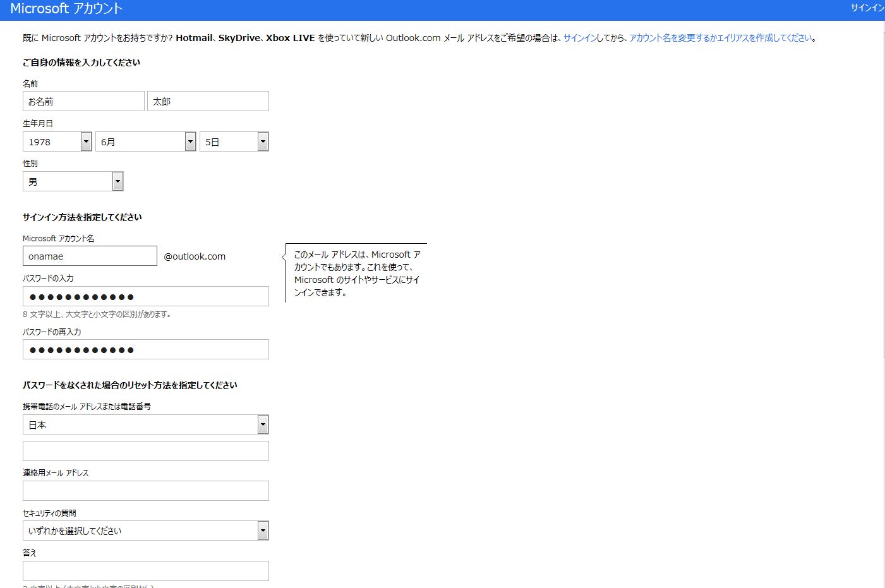Click the @outlook.com domain text
Viewport: 885px width, 588px height.
(x=195, y=256)
